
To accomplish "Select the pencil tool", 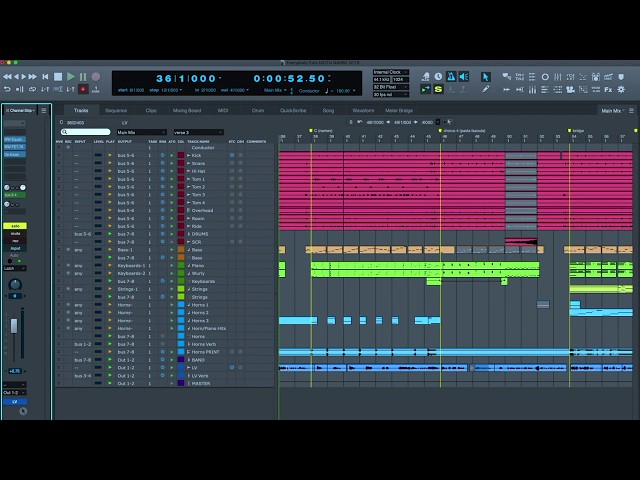I will click(x=486, y=89).
